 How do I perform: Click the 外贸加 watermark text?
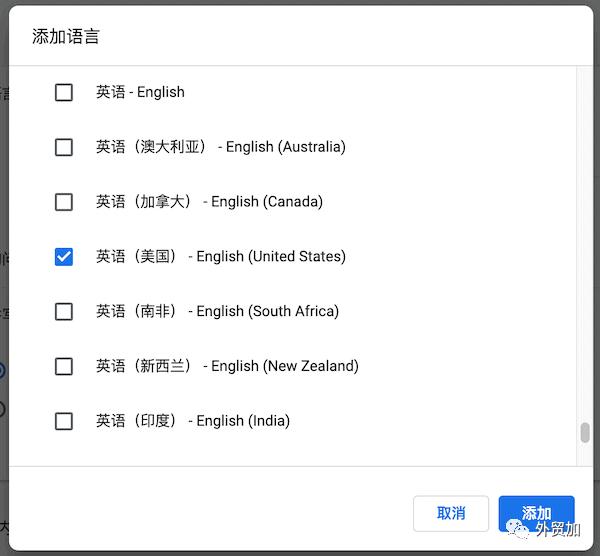tap(558, 529)
